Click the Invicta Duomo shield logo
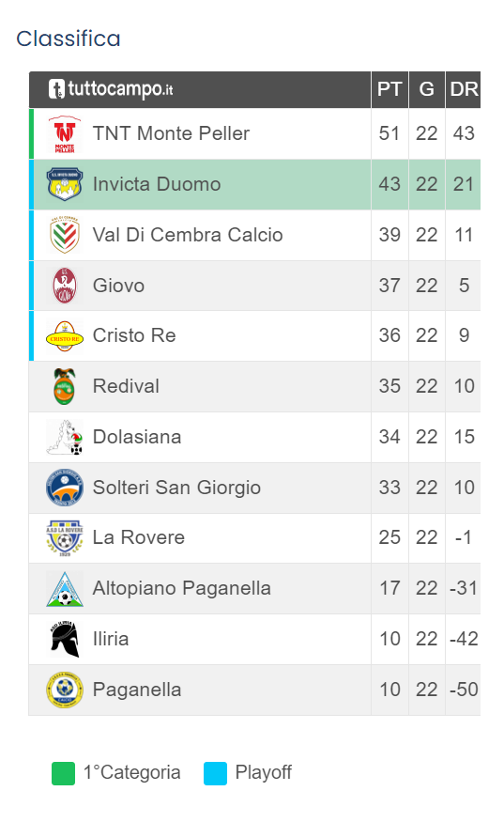504x822 pixels. 65,184
